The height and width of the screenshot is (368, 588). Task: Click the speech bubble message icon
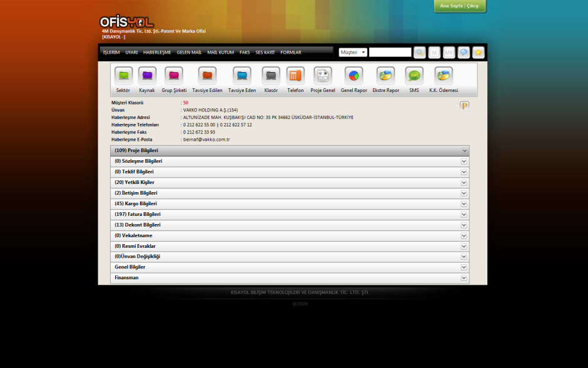click(x=464, y=53)
